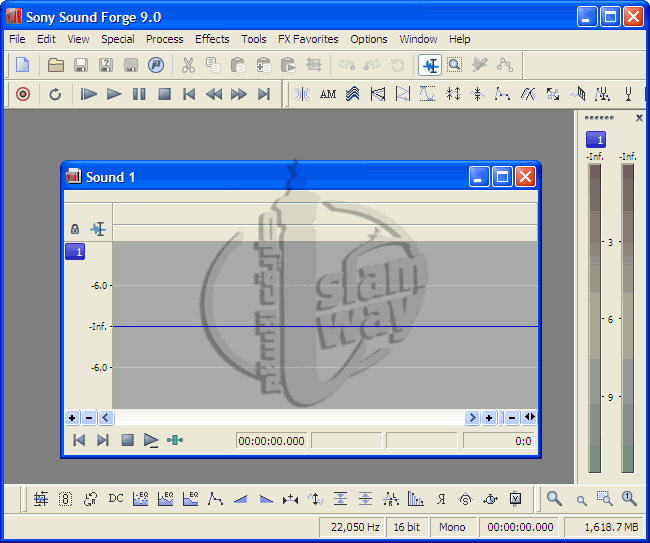
Task: Click the Statistics bars icon
Action: 415,499
